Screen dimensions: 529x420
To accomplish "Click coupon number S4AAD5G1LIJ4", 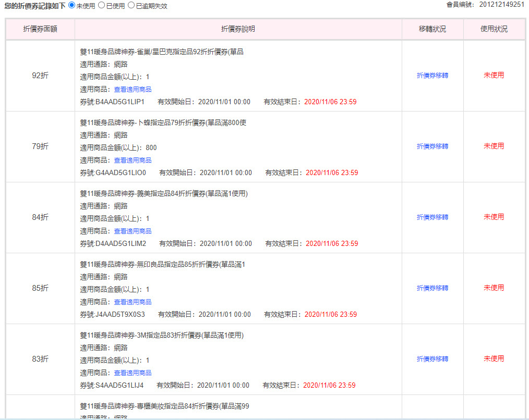I will point(119,385).
